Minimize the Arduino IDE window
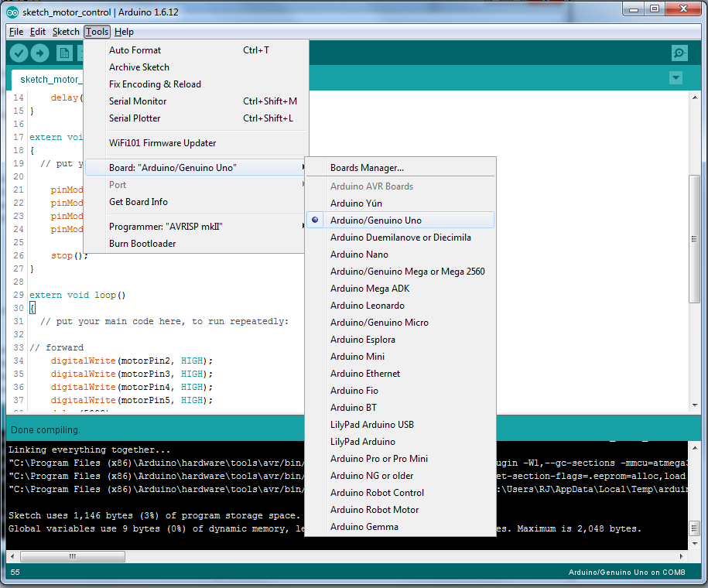 (632, 9)
